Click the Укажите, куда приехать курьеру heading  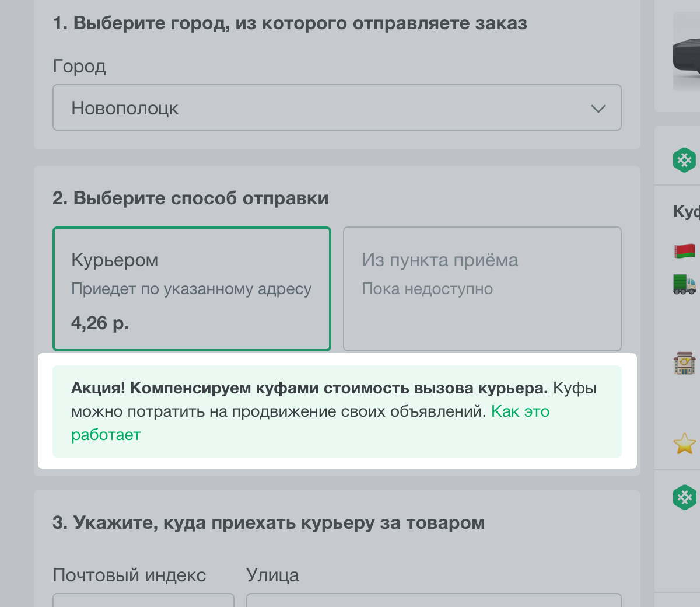[268, 522]
